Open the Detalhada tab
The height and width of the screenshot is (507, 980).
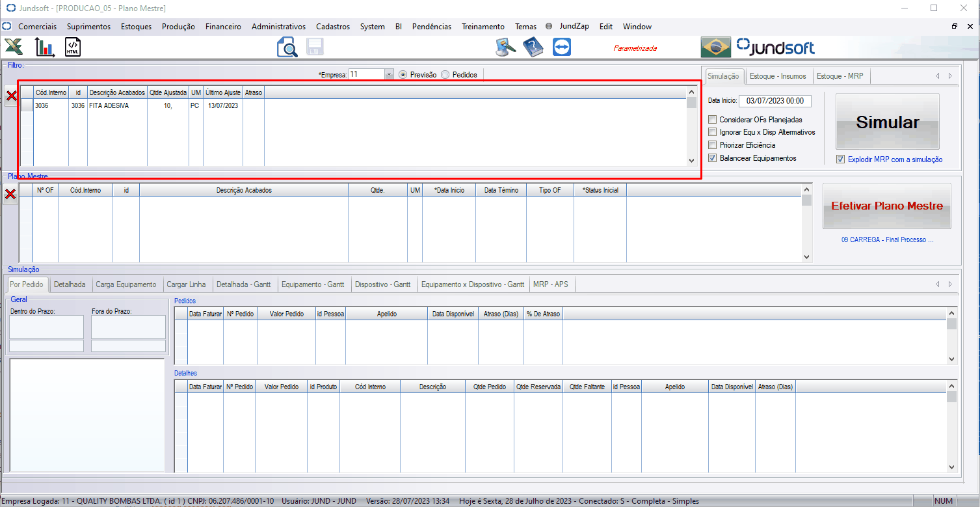point(70,284)
